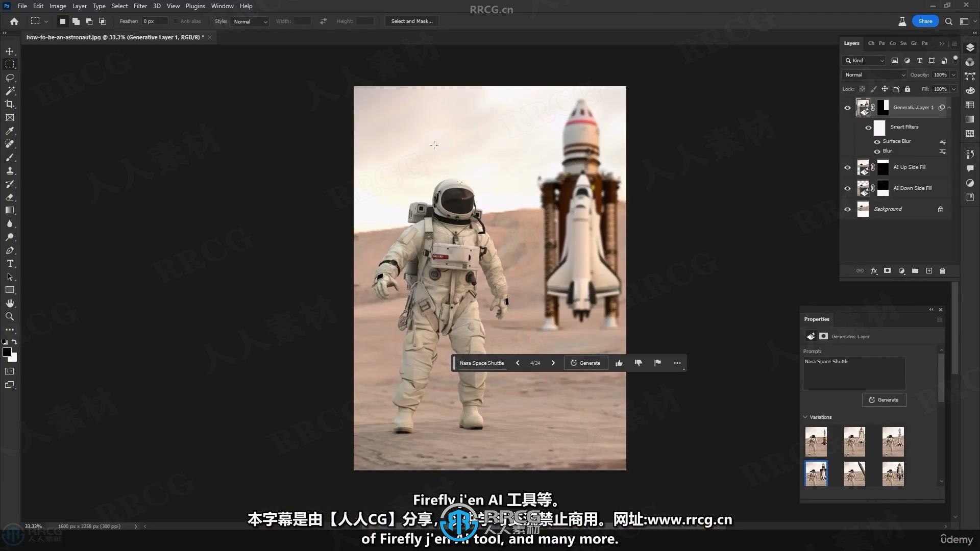
Task: Open the Select menu
Action: coord(119,6)
